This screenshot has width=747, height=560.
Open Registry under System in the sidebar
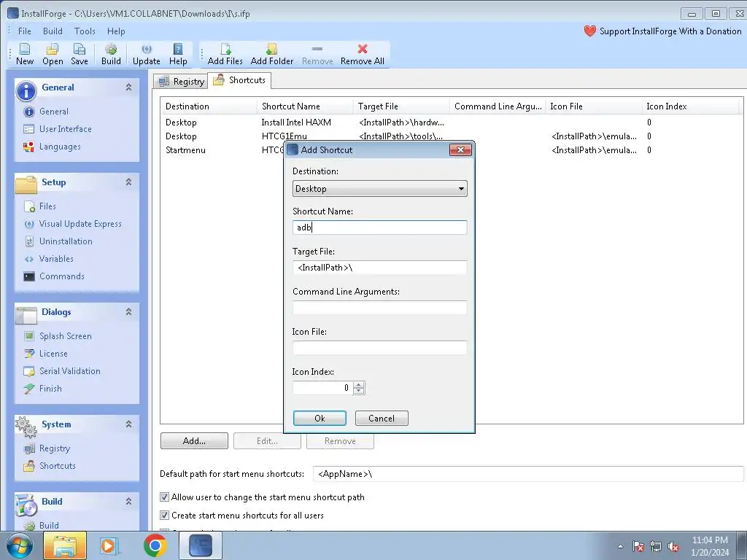47,448
